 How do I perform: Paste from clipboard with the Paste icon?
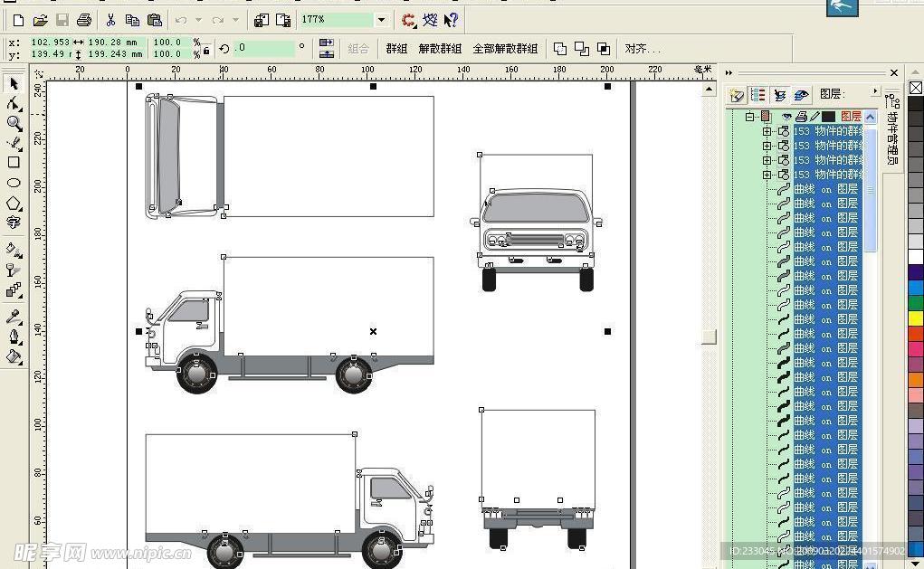155,21
